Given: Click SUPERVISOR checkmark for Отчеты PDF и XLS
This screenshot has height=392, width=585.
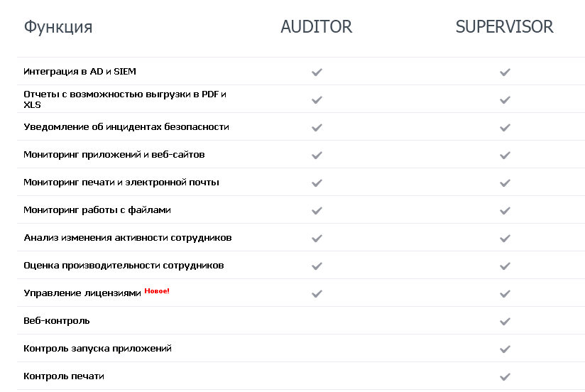Looking at the screenshot, I should coord(505,99).
